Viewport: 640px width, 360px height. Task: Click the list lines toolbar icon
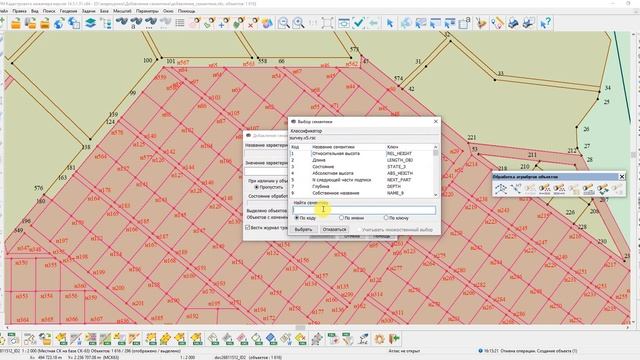click(180, 23)
